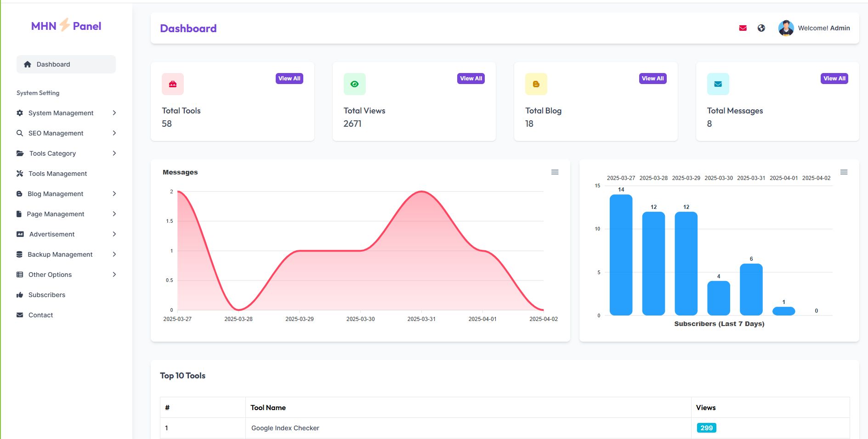This screenshot has width=868, height=439.
Task: Expand Tools Category chevron
Action: tap(114, 153)
